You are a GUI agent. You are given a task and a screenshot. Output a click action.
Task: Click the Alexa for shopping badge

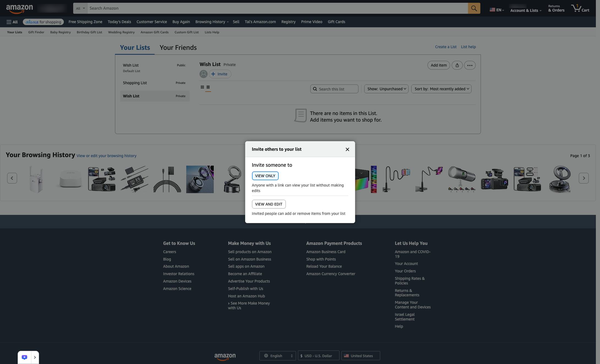(x=43, y=22)
